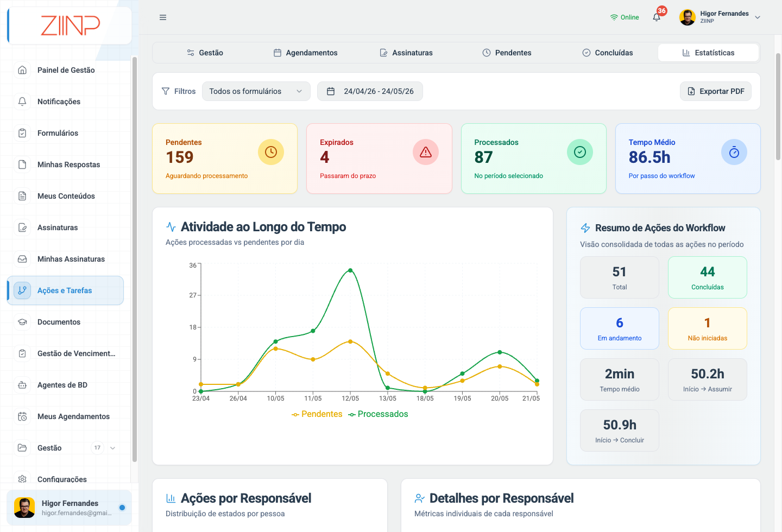Toggle the Pendentes series in chart legend
Viewport: 782px width, 532px height.
[317, 414]
